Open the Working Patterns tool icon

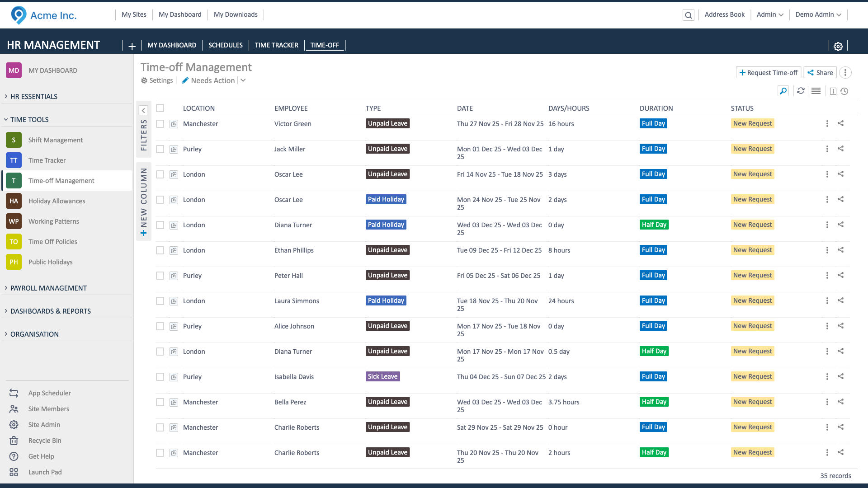pyautogui.click(x=14, y=221)
